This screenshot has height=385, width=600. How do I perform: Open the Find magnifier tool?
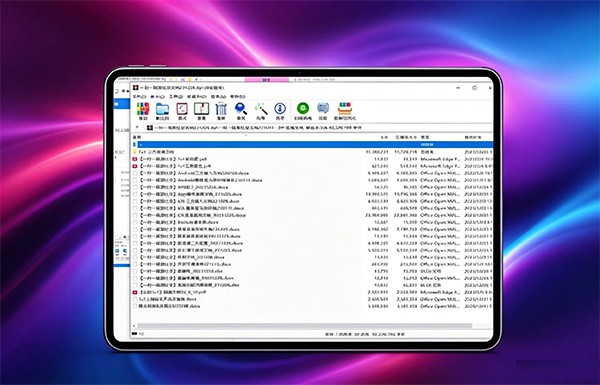(x=241, y=111)
